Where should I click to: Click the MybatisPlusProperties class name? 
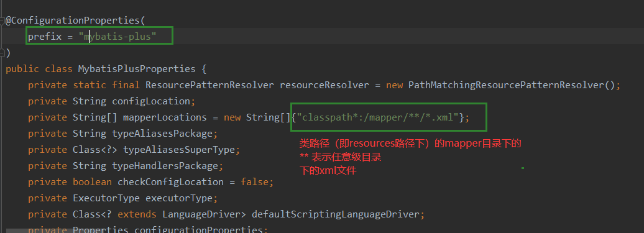[x=137, y=69]
